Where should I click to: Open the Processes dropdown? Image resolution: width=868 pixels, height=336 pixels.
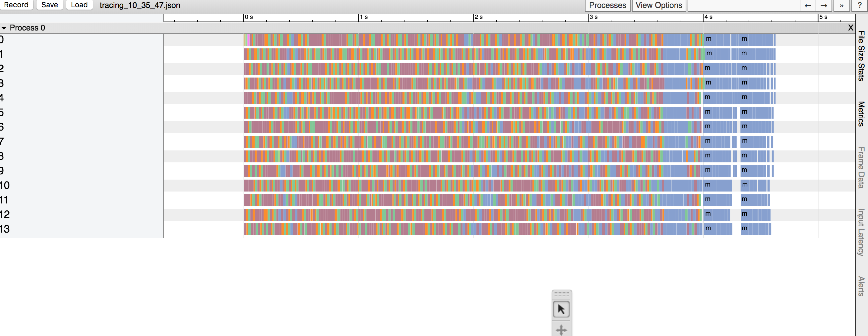[607, 5]
